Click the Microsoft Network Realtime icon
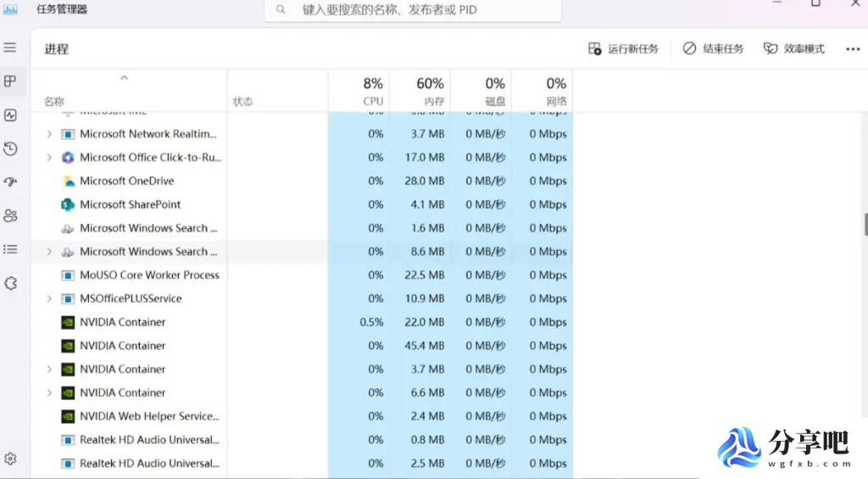This screenshot has height=479, width=868. 68,134
